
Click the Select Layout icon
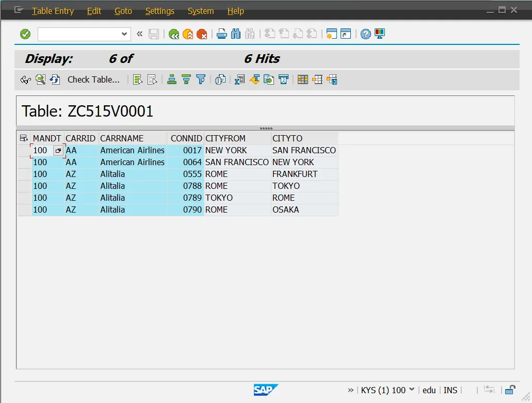(317, 79)
